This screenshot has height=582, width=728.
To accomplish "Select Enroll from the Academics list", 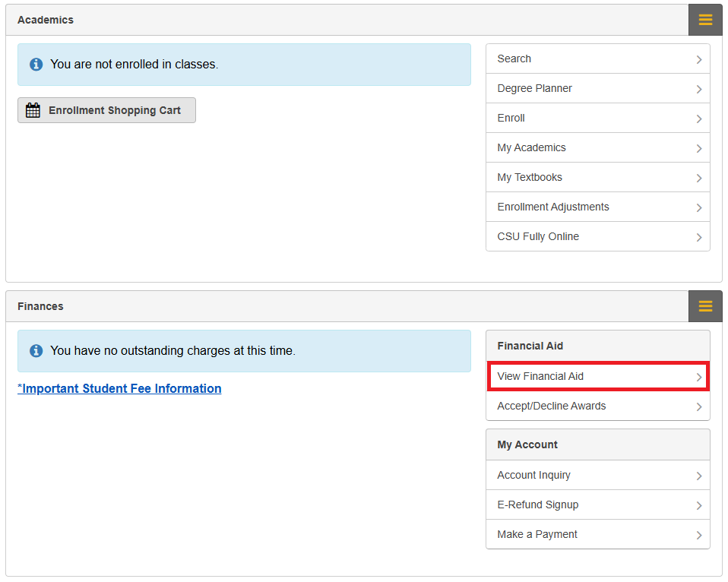I will [x=511, y=118].
